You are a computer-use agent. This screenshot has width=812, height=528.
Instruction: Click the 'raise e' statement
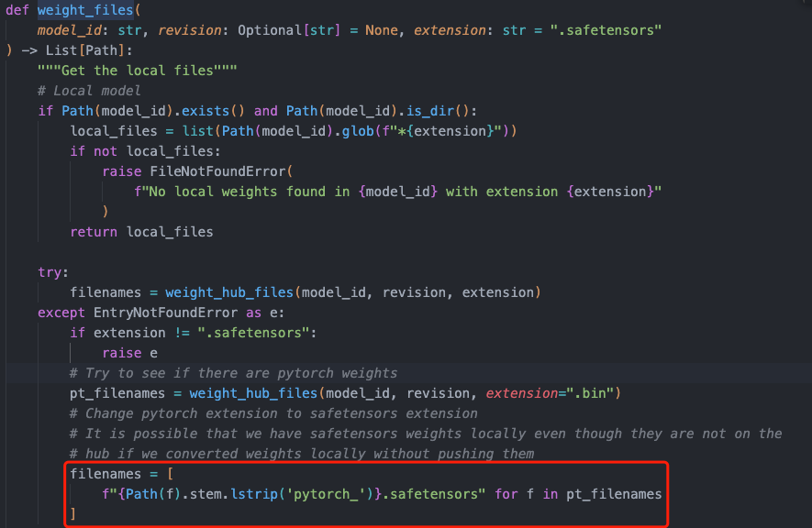pyautogui.click(x=130, y=353)
